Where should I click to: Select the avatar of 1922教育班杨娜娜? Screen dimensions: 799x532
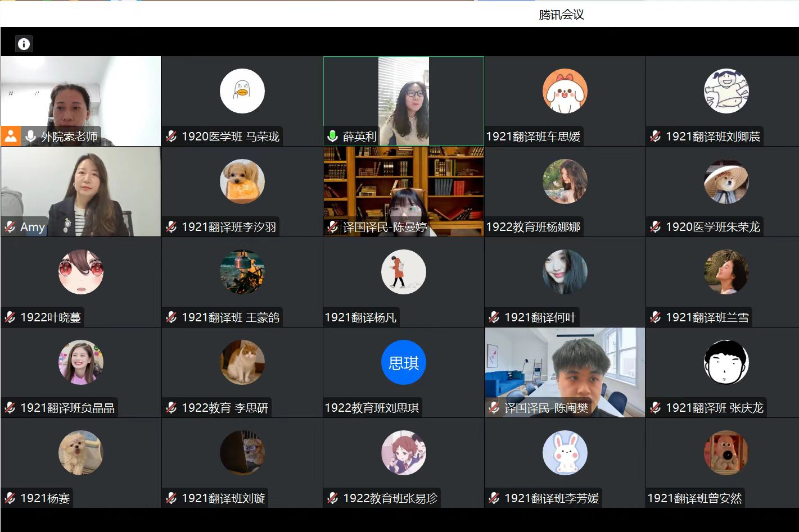(x=565, y=181)
